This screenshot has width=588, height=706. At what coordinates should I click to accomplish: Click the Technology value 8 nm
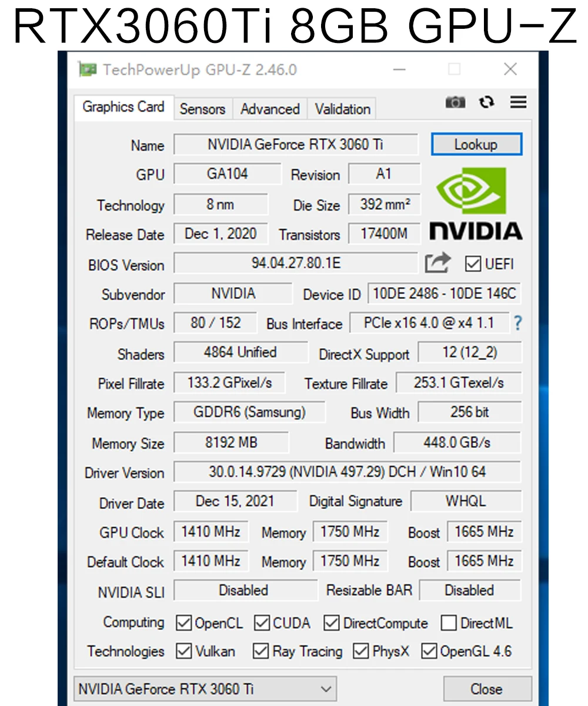click(220, 204)
